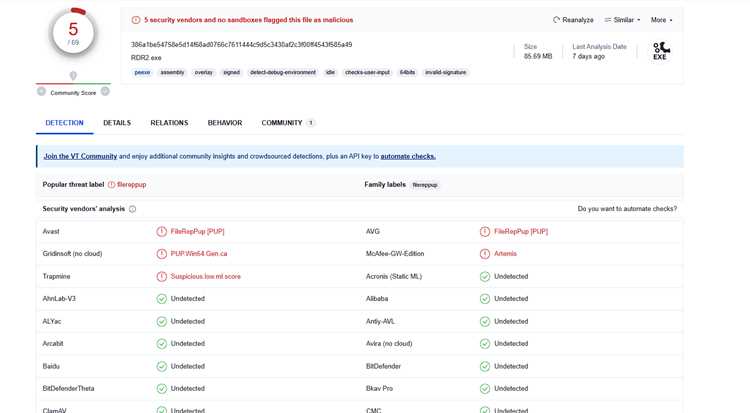
Task: Click the signed tag
Action: click(x=232, y=73)
